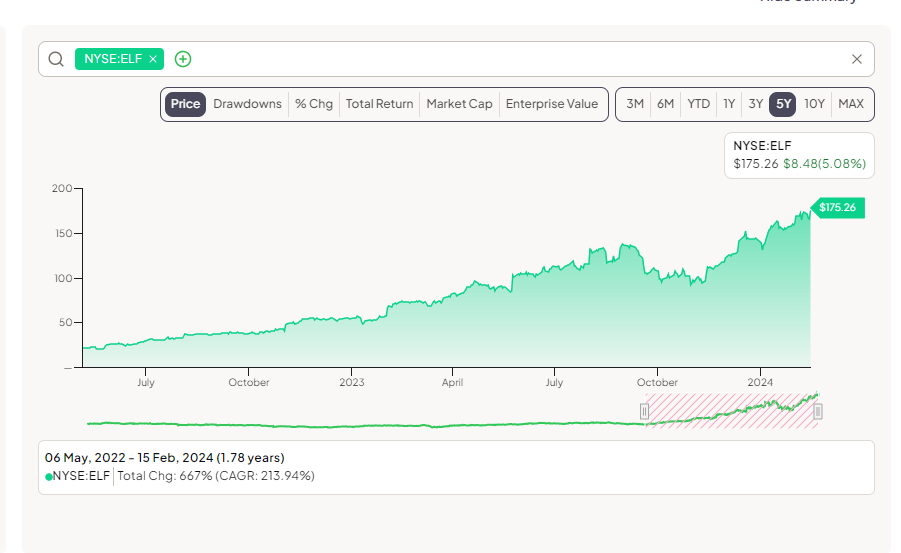901x553 pixels.
Task: Set time range to 3Y
Action: tap(756, 104)
